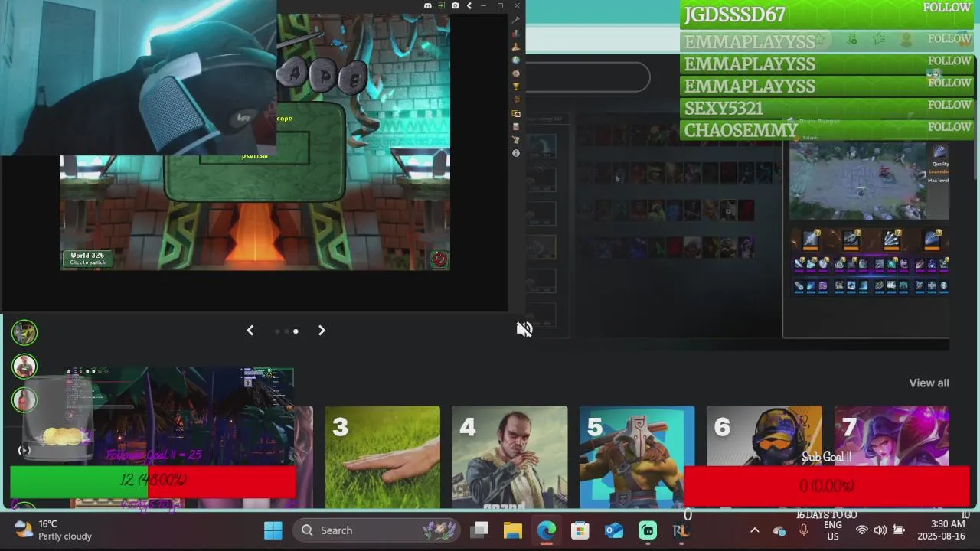Open the volume speaker icon in system tray
980x551 pixels.
tap(880, 530)
